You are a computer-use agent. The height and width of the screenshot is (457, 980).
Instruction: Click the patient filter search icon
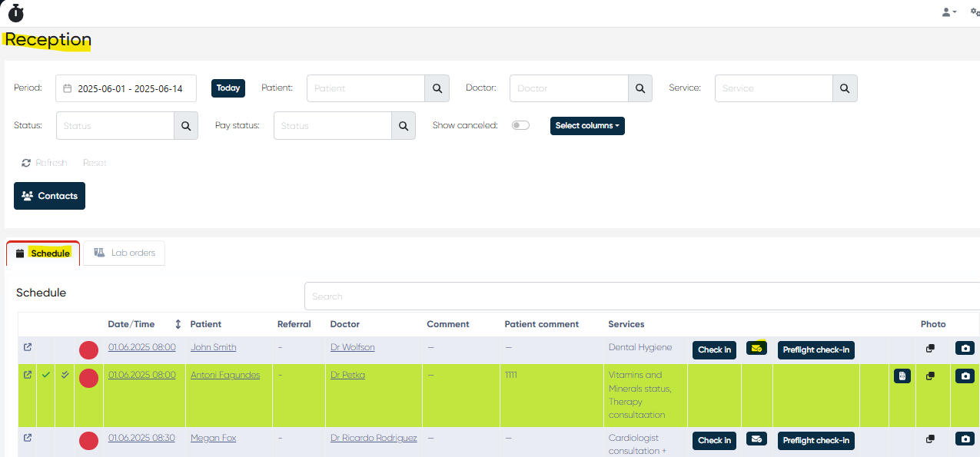pyautogui.click(x=437, y=88)
